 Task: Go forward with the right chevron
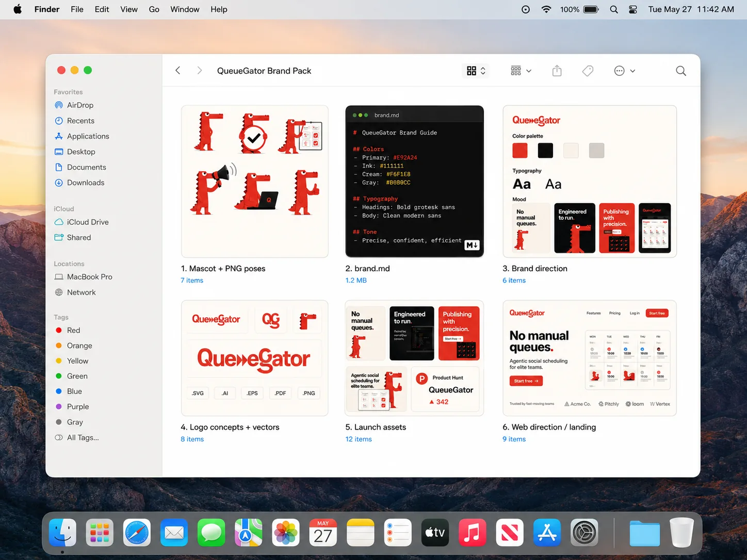tap(200, 71)
